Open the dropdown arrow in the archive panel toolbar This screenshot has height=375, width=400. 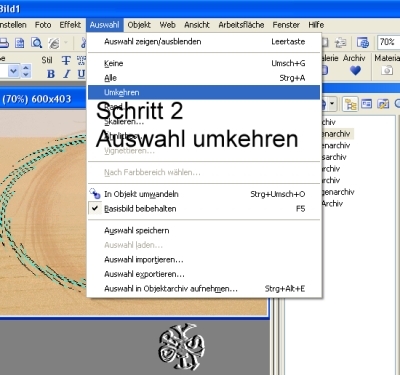(332, 104)
